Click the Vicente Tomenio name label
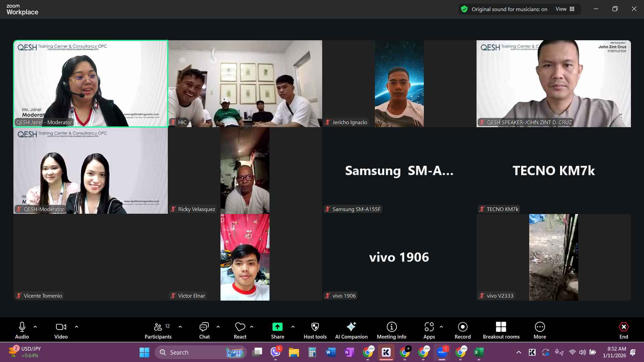 (43, 296)
